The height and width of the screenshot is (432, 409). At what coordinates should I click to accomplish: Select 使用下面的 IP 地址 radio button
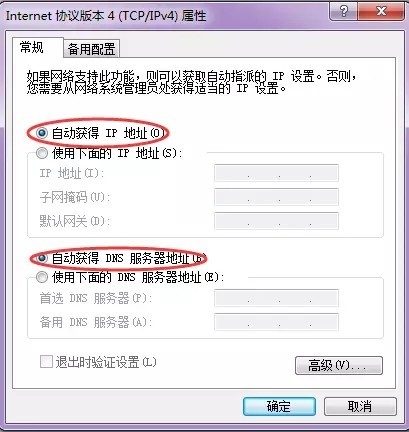pyautogui.click(x=42, y=154)
